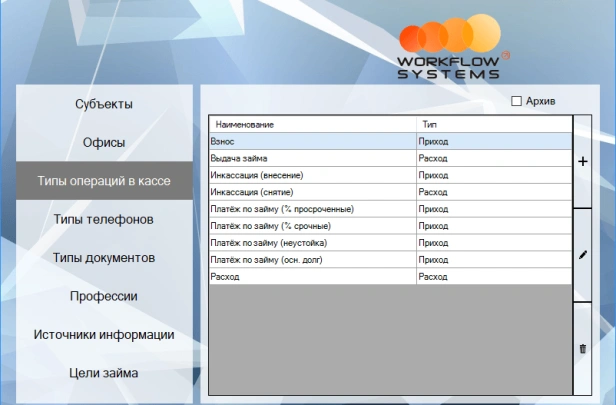The width and height of the screenshot is (616, 405).
Task: Select Инкассация (внесение) row
Action: tap(312, 175)
